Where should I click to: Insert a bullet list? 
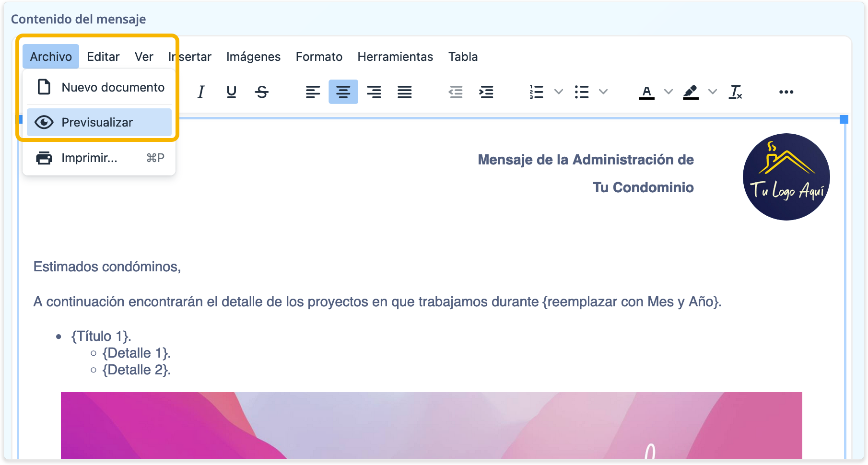click(582, 92)
